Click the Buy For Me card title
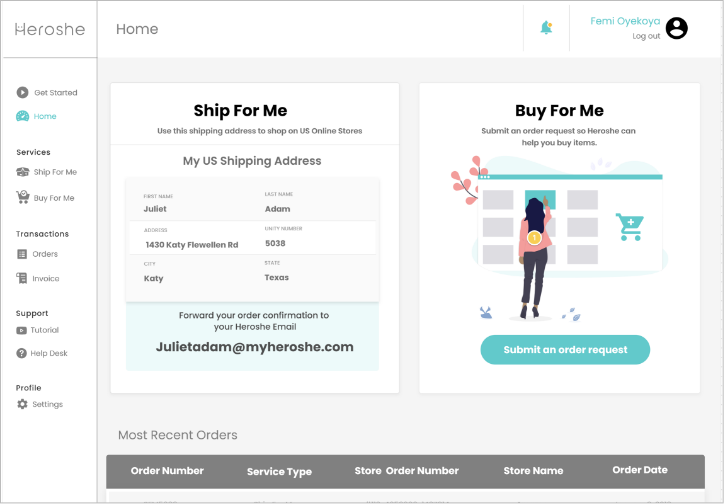This screenshot has height=504, width=724. [x=559, y=110]
